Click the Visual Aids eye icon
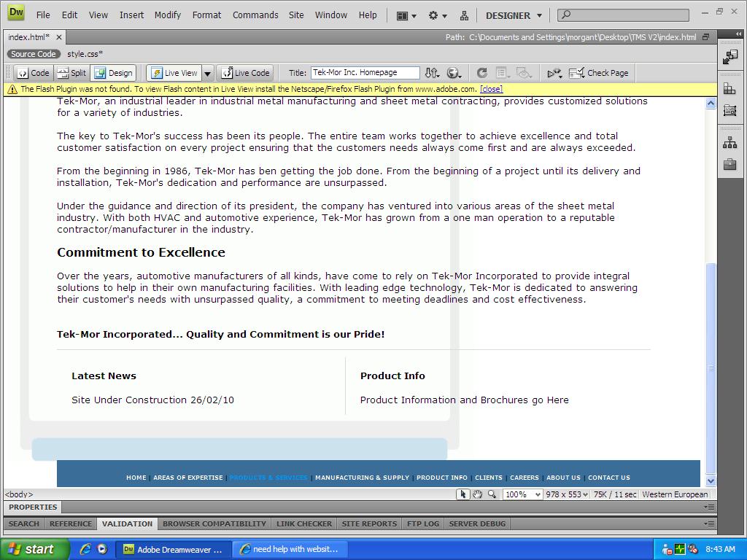The image size is (747, 560). coord(524,73)
